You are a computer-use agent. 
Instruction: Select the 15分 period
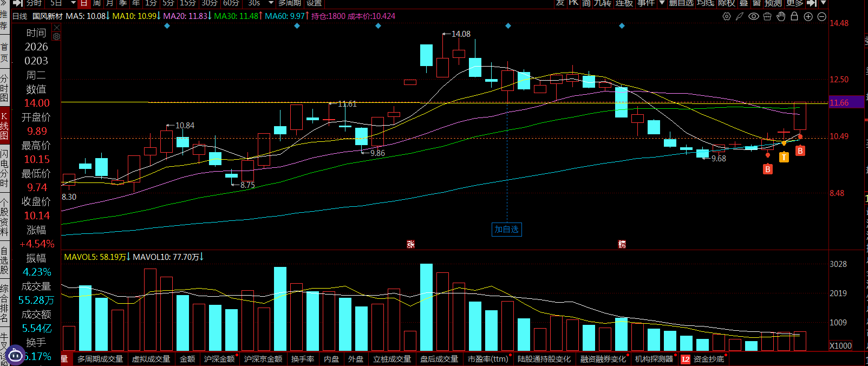188,3
